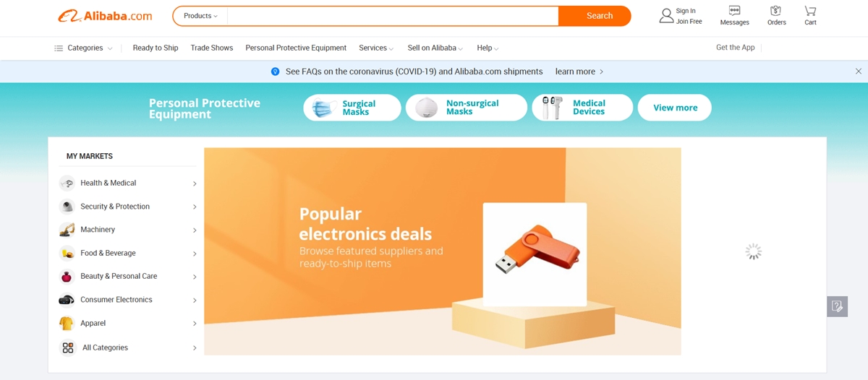This screenshot has height=380, width=868.
Task: Click the Sign In user icon
Action: click(666, 16)
